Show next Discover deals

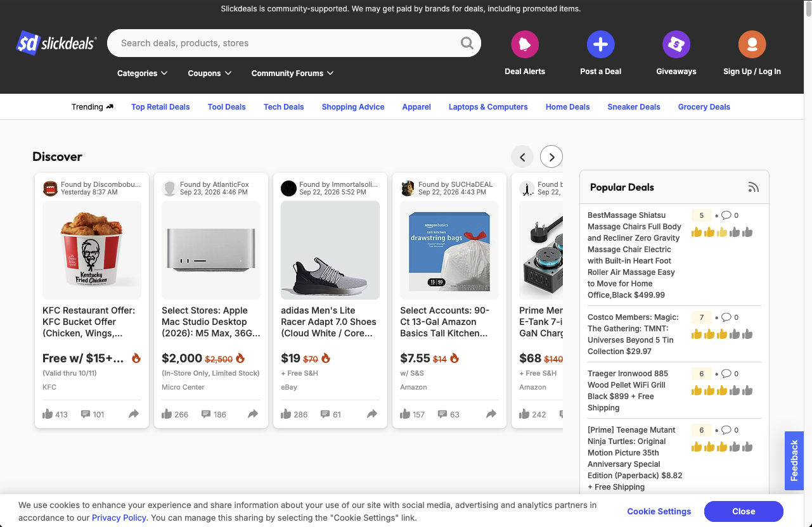[551, 157]
